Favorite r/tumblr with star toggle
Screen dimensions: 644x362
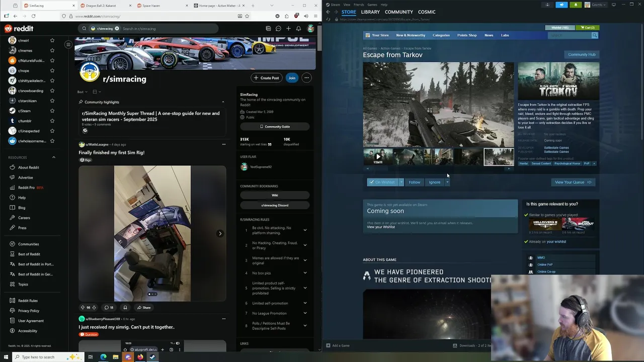pos(52,121)
